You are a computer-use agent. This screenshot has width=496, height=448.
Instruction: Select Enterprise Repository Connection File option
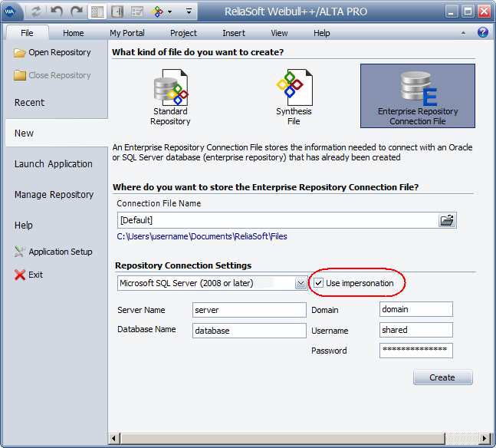[x=417, y=96]
